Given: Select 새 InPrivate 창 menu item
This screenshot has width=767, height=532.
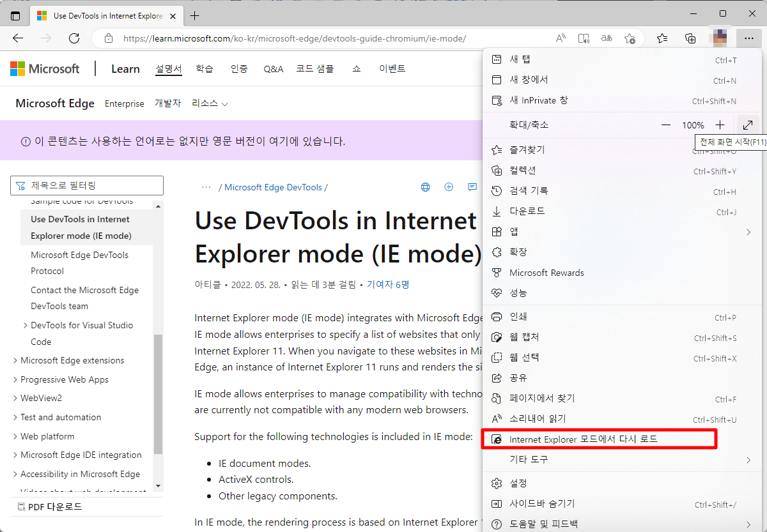Looking at the screenshot, I should pyautogui.click(x=623, y=100).
